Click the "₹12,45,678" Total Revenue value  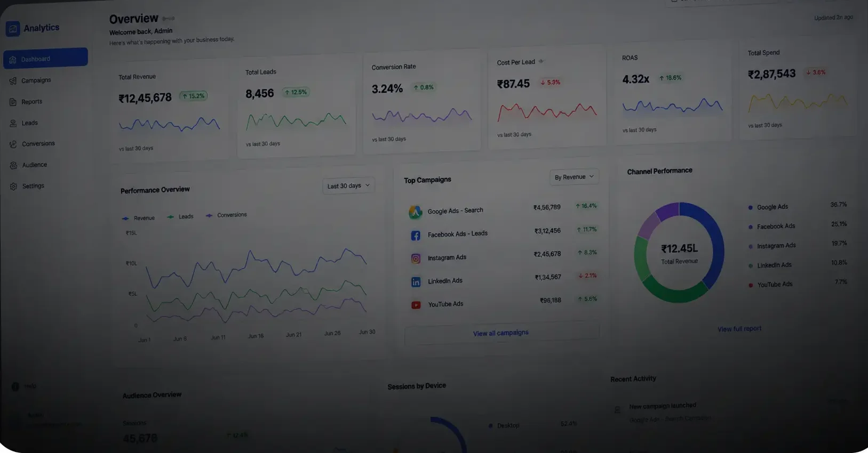(x=145, y=98)
